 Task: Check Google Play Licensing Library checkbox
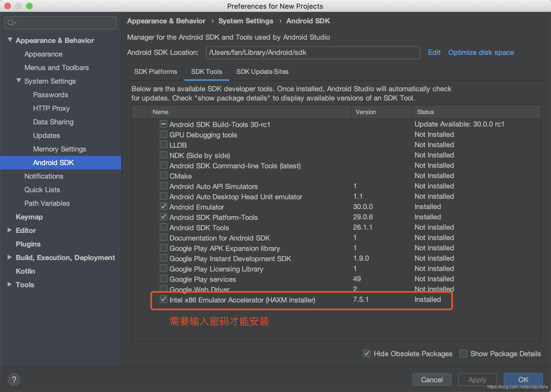[163, 268]
